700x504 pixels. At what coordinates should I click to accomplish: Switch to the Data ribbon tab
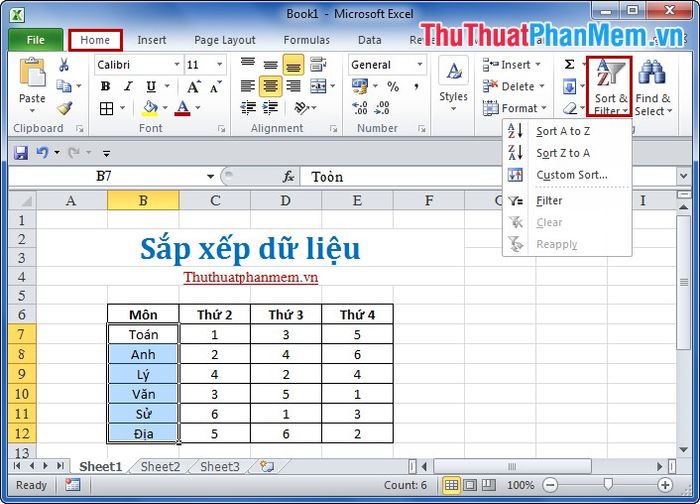pyautogui.click(x=370, y=40)
